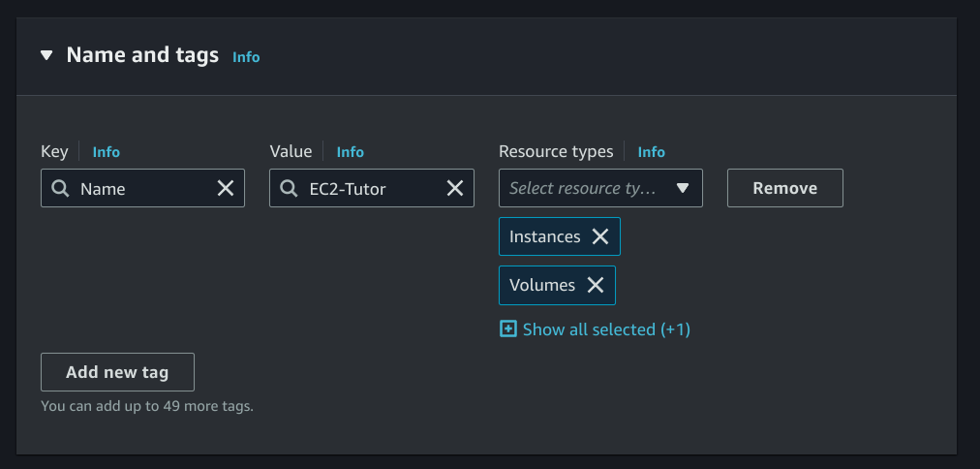Screen dimensions: 980x469
Task: Click the Resource types dropdown arrow
Action: 682,188
